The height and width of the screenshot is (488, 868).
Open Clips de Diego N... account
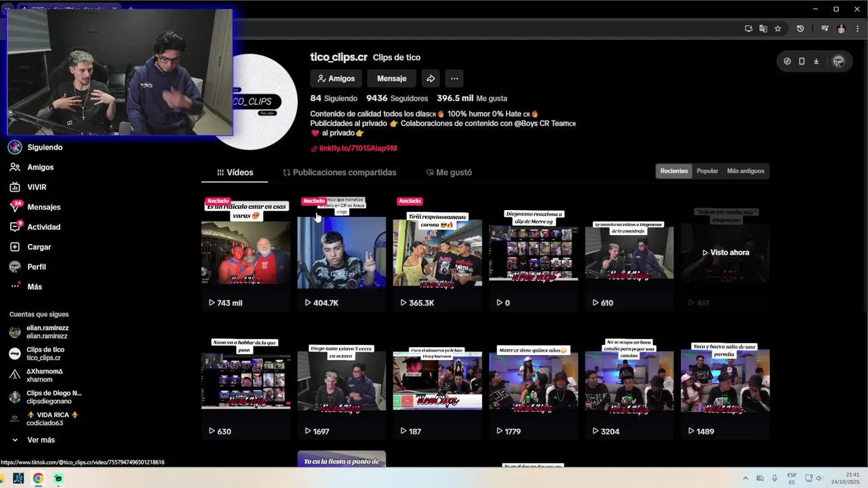point(45,397)
